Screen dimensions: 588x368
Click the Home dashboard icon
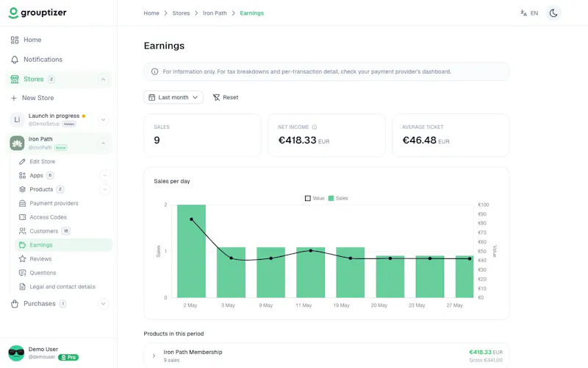[x=15, y=40]
